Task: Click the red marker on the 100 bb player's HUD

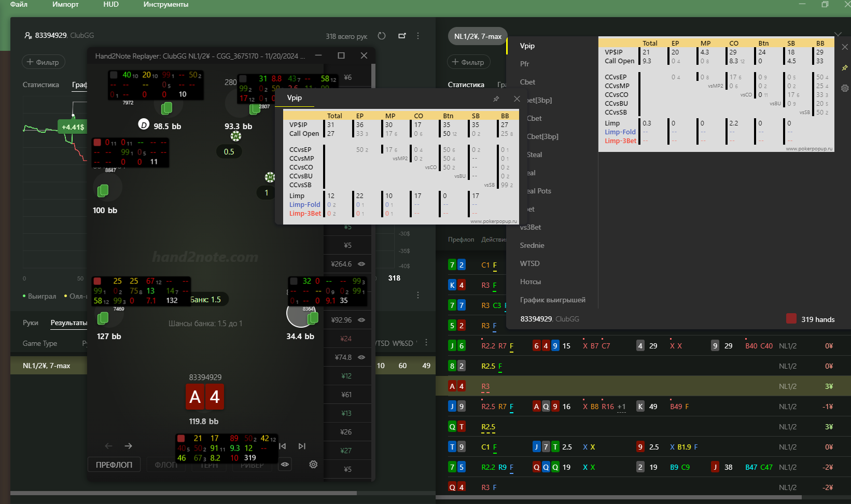Action: tap(97, 143)
